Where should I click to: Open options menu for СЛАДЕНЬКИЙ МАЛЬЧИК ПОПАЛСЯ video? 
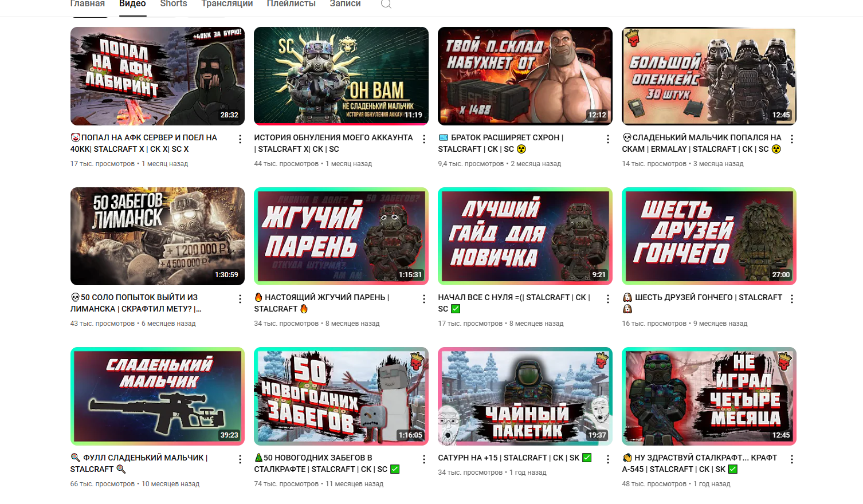pos(792,139)
